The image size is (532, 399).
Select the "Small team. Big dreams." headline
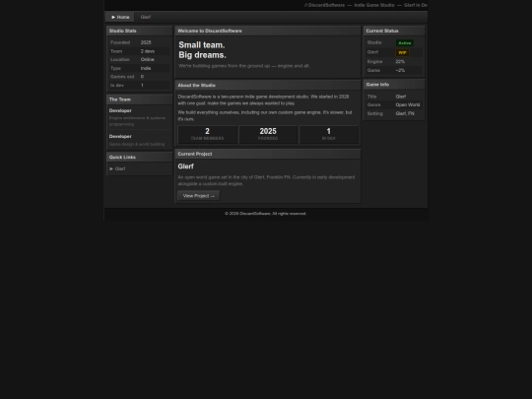[202, 50]
